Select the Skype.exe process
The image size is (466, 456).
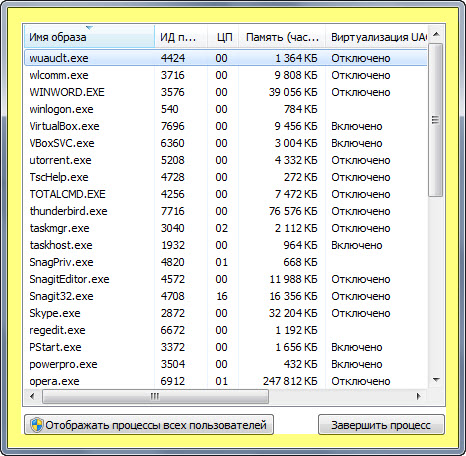pos(226,313)
